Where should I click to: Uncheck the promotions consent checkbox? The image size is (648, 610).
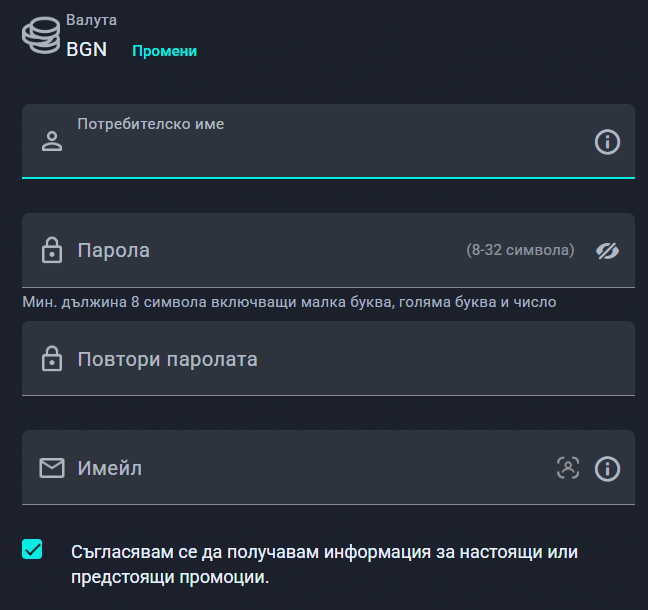coord(32,549)
